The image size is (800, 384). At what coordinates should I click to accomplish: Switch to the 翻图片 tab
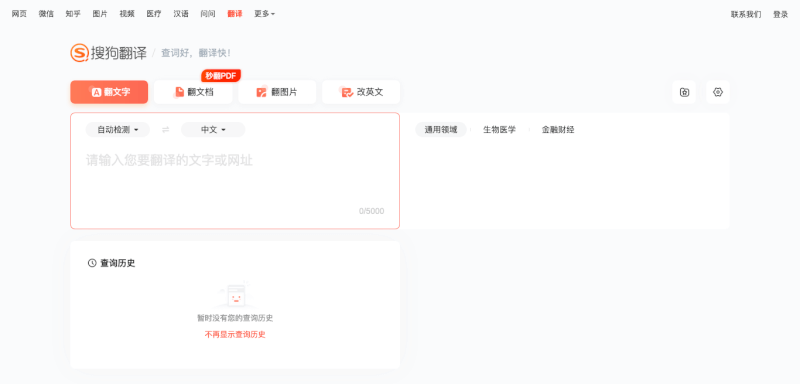click(x=277, y=92)
